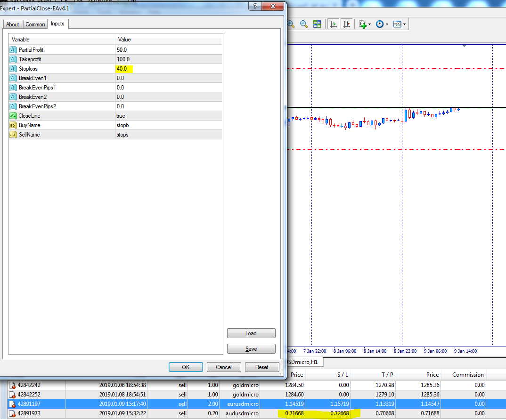Click the BreakEvenPips2 variable icon

pos(13,106)
